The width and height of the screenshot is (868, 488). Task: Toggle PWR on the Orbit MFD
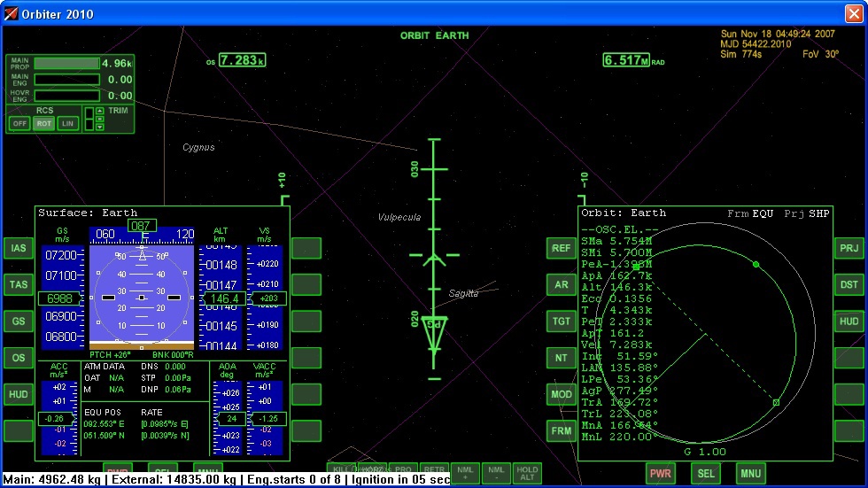click(661, 474)
